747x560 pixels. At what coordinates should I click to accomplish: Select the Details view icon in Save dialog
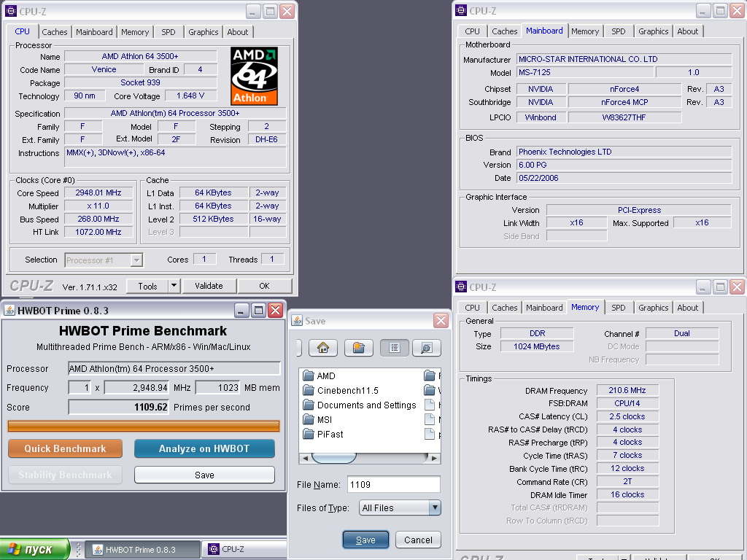pyautogui.click(x=426, y=348)
